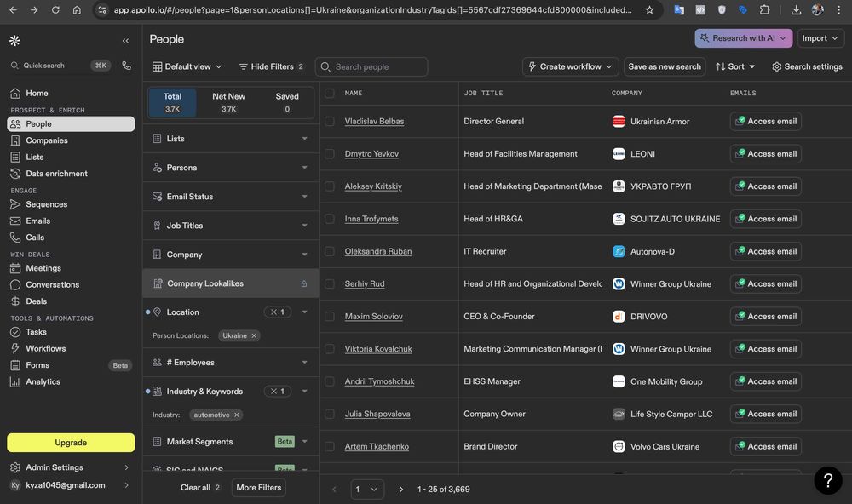Click the Workflows lightning icon
Screen dimensions: 852x504
(15, 348)
